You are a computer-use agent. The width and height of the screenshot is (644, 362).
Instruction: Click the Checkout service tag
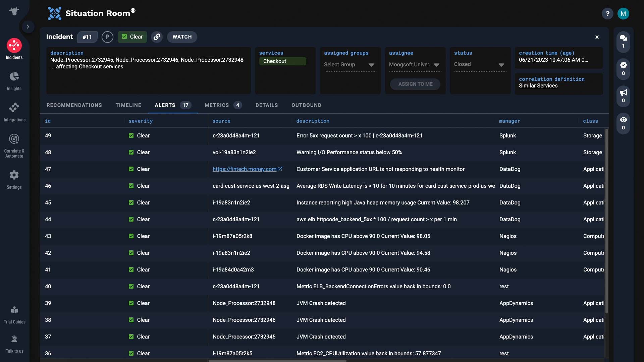coord(282,61)
